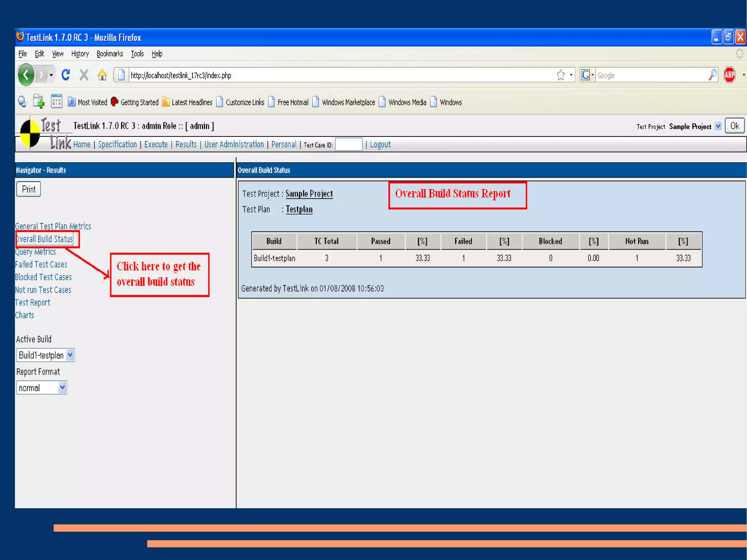This screenshot has height=560, width=747.
Task: Open the Latest Headlines feed bookmark
Action: click(x=187, y=102)
